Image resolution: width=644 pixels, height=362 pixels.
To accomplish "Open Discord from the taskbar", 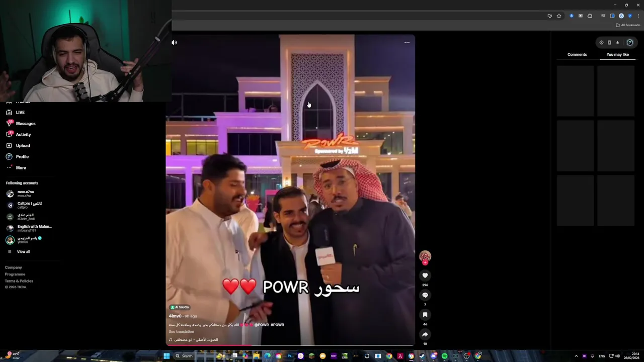I will pos(433,356).
